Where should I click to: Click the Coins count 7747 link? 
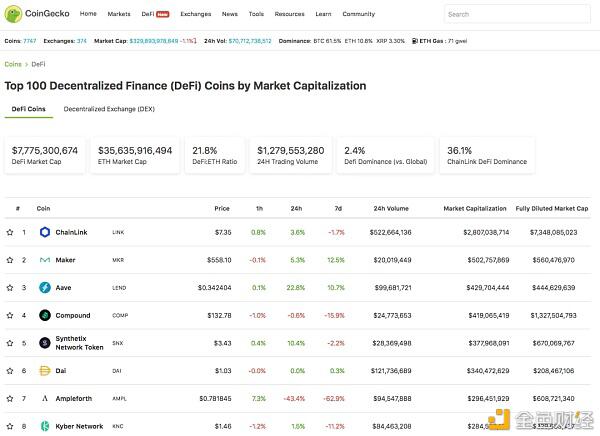30,41
